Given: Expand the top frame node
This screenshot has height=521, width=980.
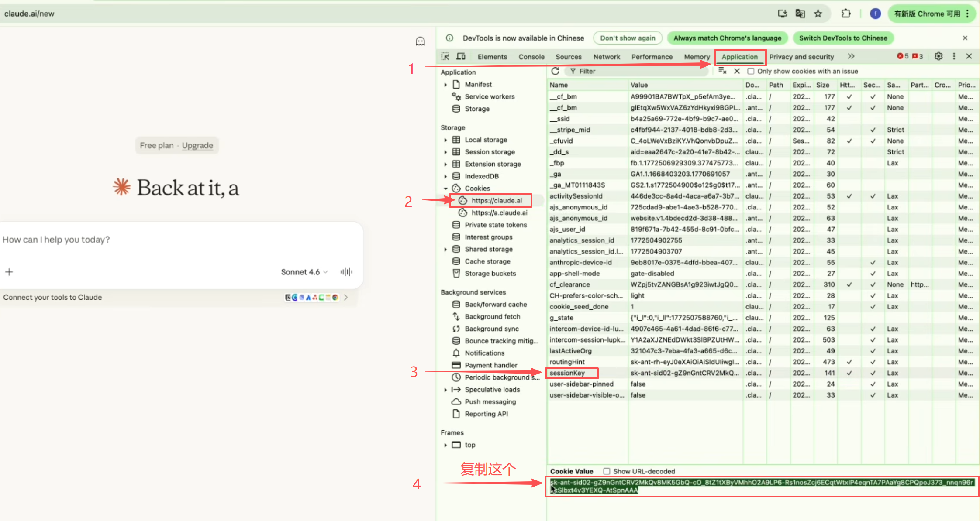Looking at the screenshot, I should (445, 445).
